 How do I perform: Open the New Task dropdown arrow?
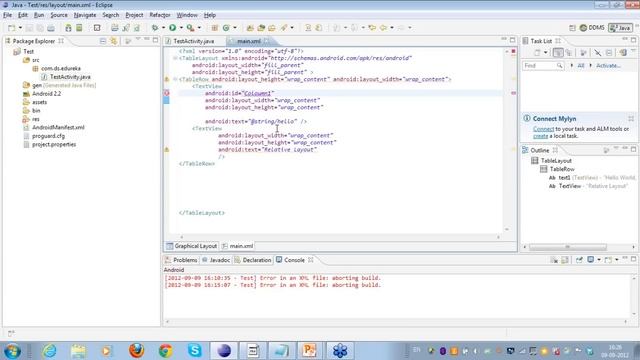point(545,53)
